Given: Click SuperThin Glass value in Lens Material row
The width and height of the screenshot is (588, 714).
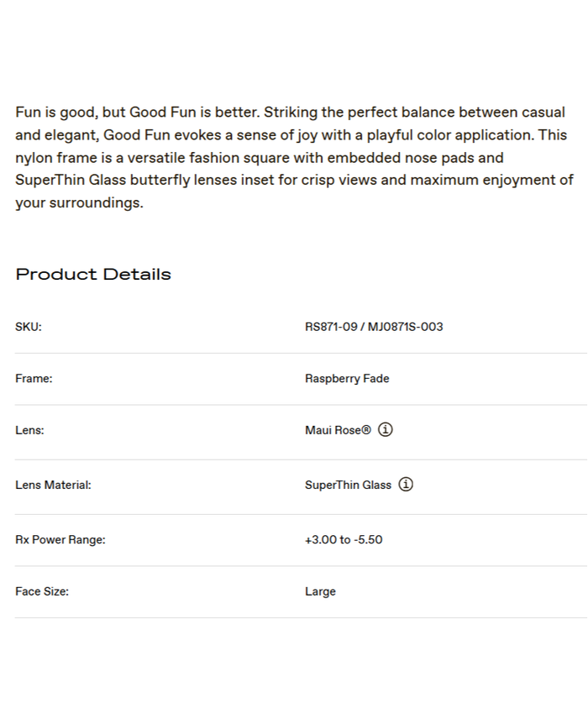Looking at the screenshot, I should (348, 485).
